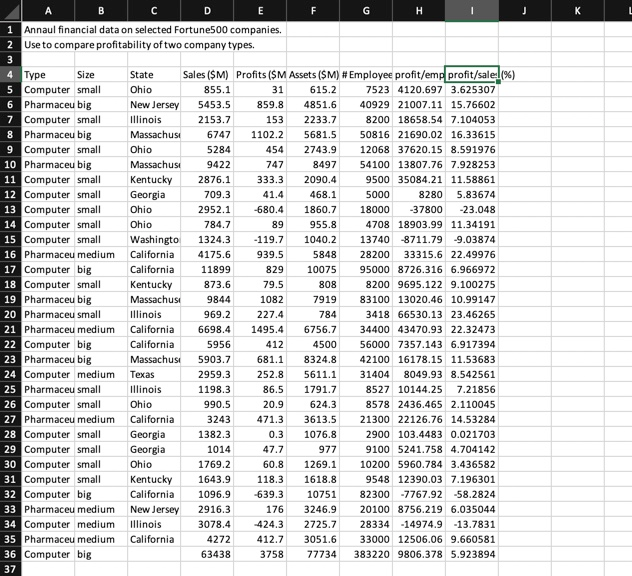Screen dimensions: 632x576
Task: Select column I header
Action: click(472, 11)
